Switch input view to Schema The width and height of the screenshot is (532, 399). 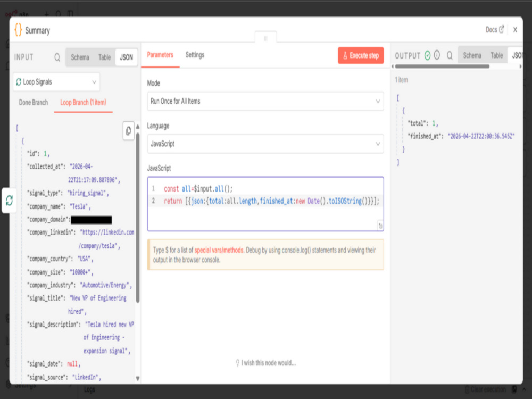pyautogui.click(x=80, y=57)
